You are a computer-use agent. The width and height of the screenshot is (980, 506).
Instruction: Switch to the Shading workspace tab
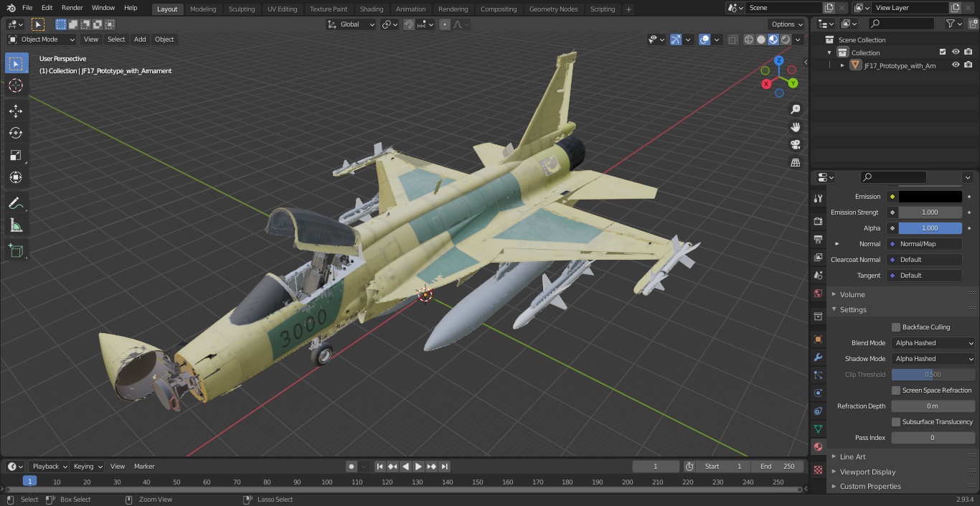(372, 9)
